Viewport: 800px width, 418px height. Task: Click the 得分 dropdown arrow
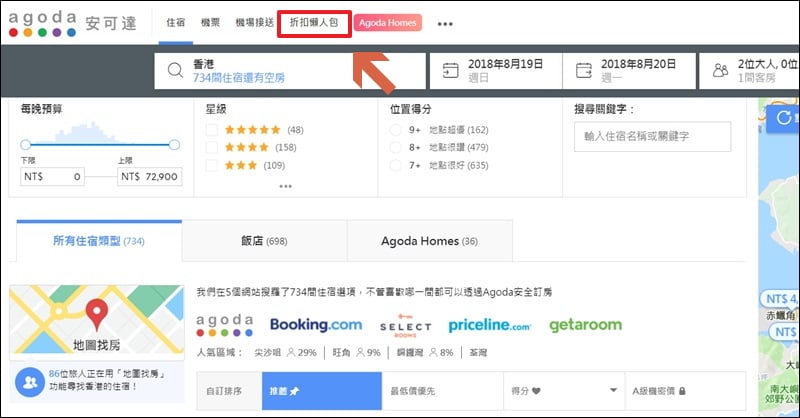[613, 390]
